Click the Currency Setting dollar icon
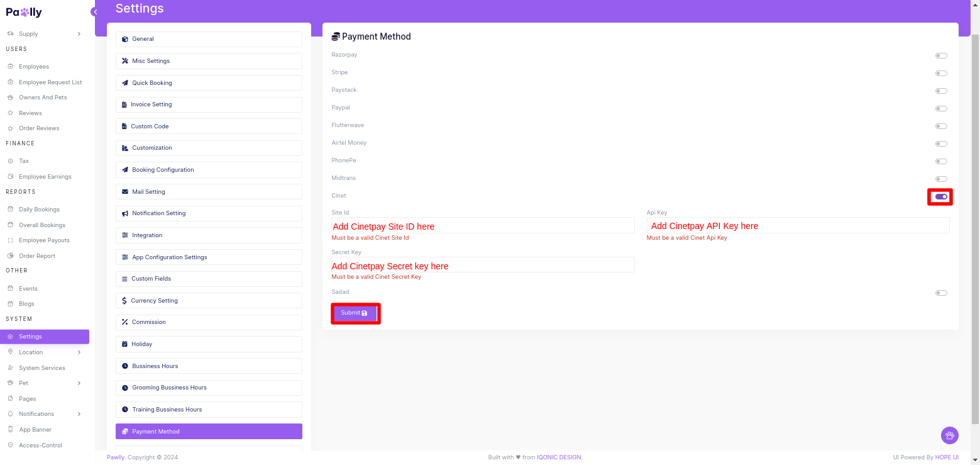This screenshot has height=465, width=980. click(124, 301)
